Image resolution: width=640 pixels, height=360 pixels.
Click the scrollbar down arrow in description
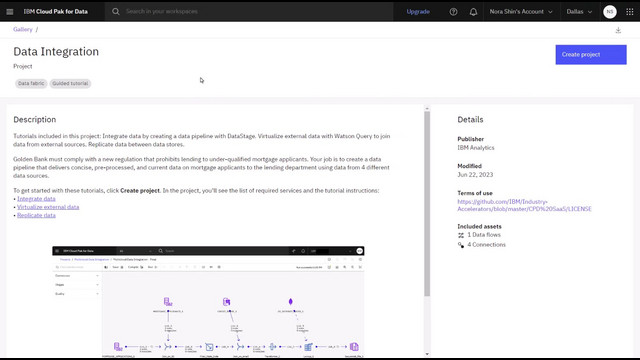(427, 354)
